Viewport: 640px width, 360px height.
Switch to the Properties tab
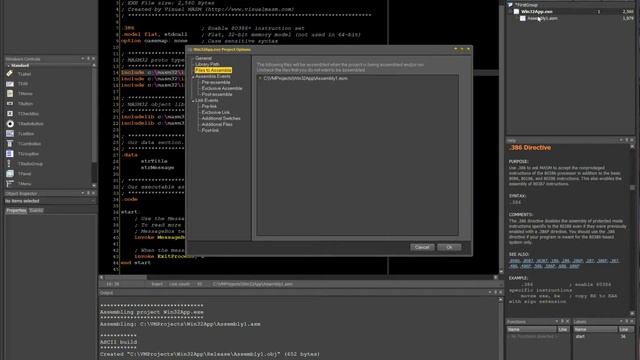coord(16,211)
